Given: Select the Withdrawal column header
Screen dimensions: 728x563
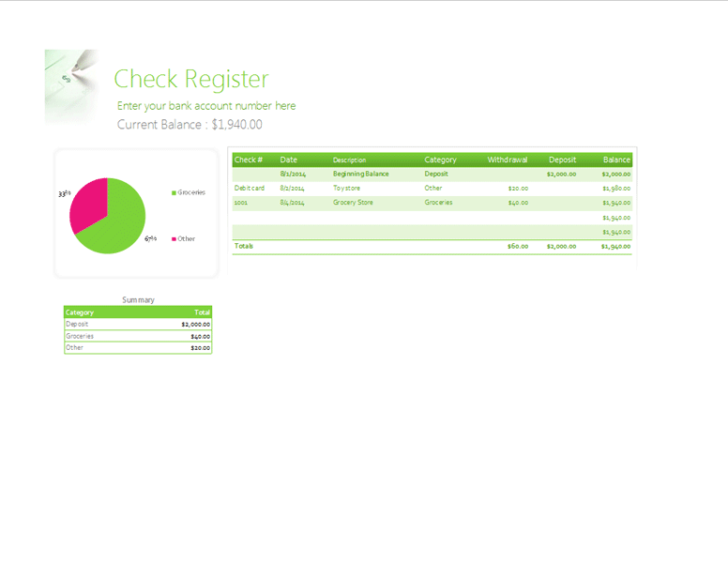Looking at the screenshot, I should pyautogui.click(x=508, y=160).
